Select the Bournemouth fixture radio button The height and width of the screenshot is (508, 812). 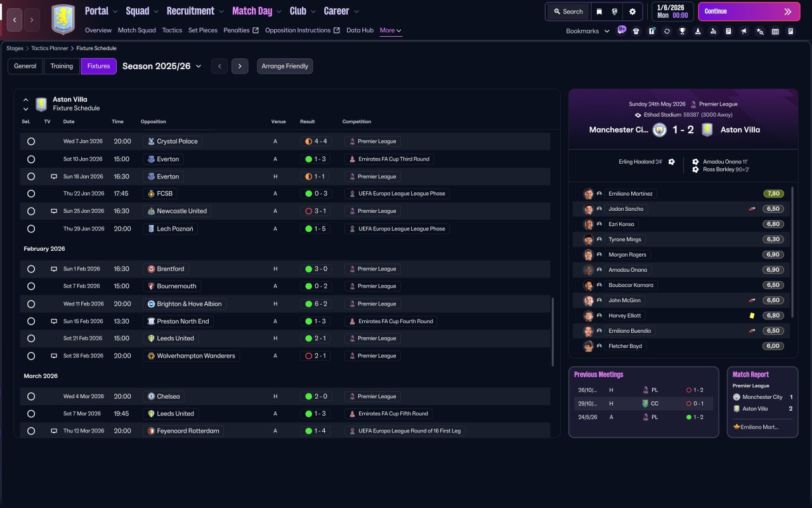click(x=31, y=286)
